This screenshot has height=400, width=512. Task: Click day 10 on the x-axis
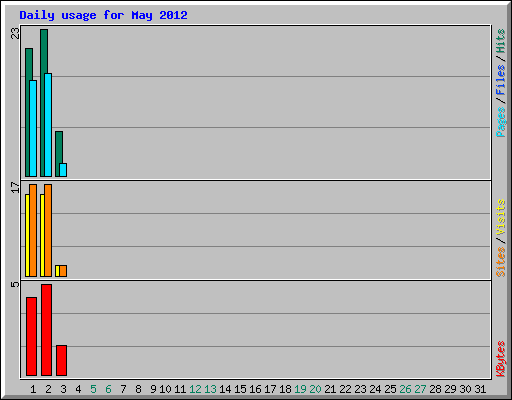(165, 389)
